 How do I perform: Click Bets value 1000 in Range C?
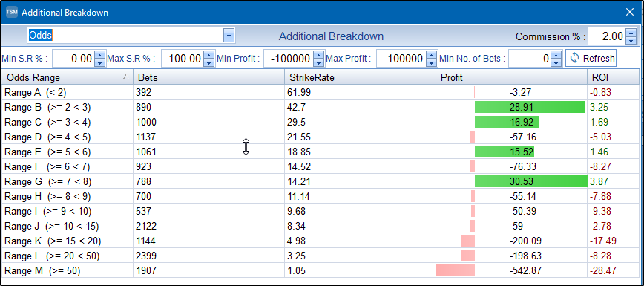pyautogui.click(x=146, y=123)
